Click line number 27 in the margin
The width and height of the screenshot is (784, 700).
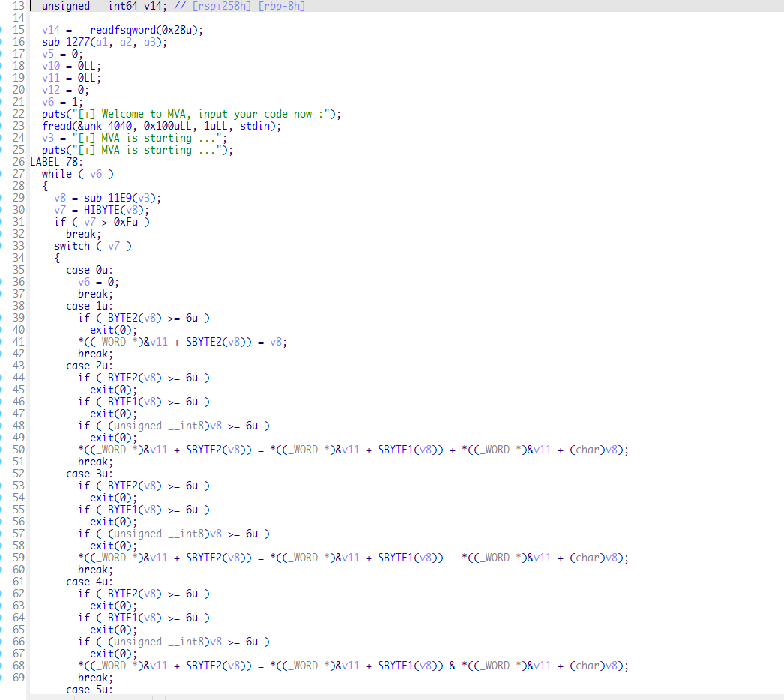tap(18, 174)
